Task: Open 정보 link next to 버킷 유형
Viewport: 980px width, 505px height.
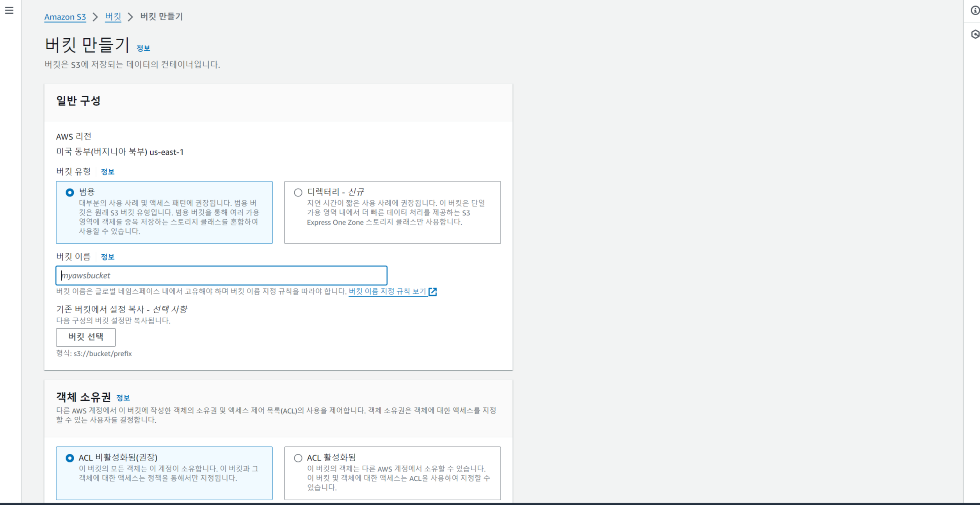Action: [x=107, y=172]
